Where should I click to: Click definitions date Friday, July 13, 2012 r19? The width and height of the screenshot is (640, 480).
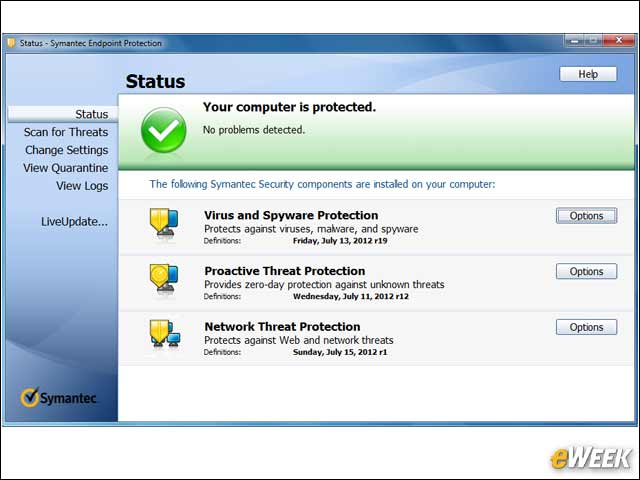[x=340, y=241]
